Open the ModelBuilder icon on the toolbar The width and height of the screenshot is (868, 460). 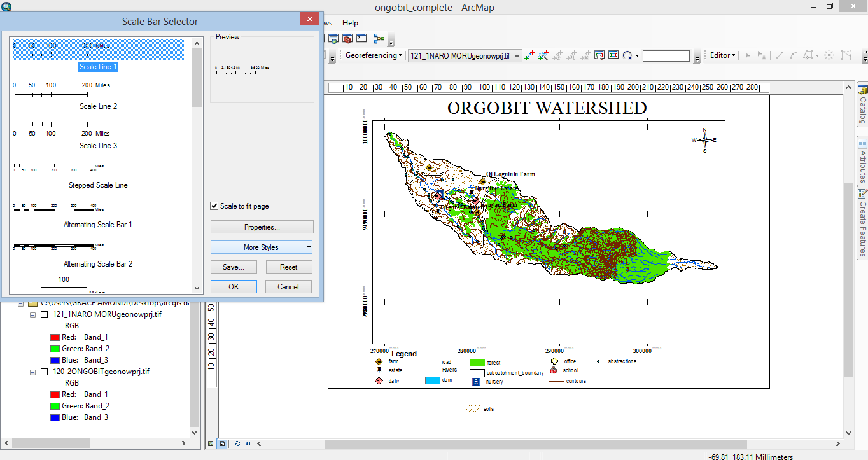(379, 38)
